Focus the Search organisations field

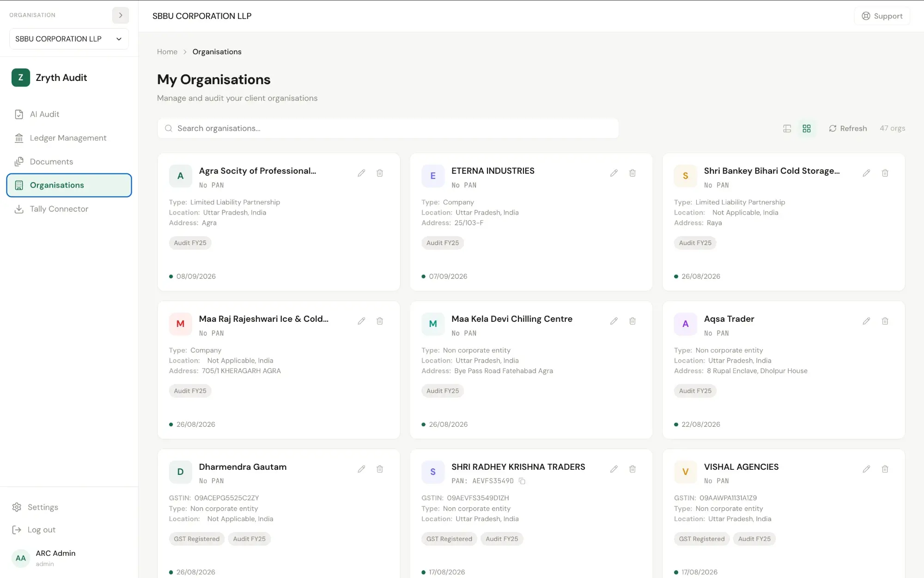388,129
